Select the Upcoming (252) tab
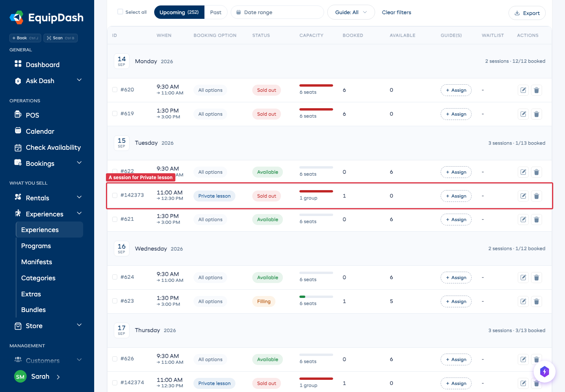Viewport: 565px width, 392px height. coord(179,13)
